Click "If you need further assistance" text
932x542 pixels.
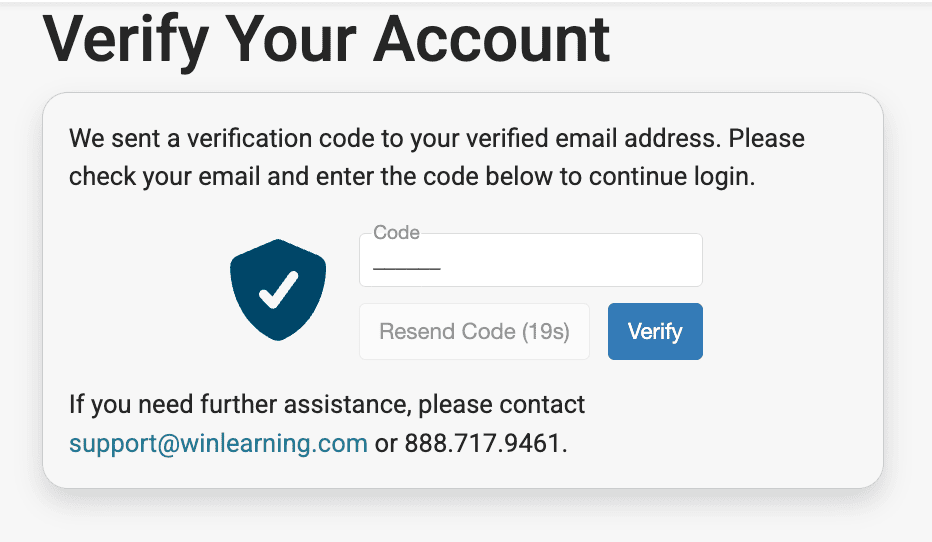239,405
